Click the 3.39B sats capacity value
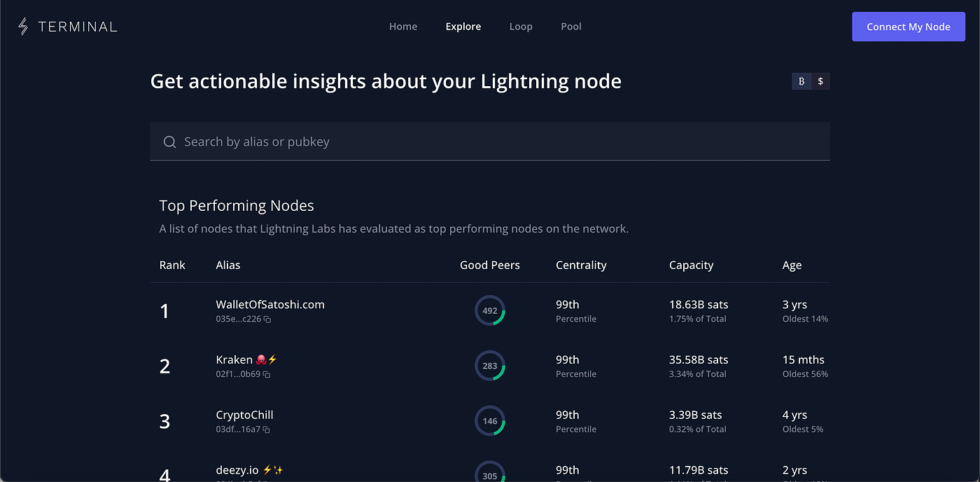980x482 pixels. pyautogui.click(x=696, y=415)
